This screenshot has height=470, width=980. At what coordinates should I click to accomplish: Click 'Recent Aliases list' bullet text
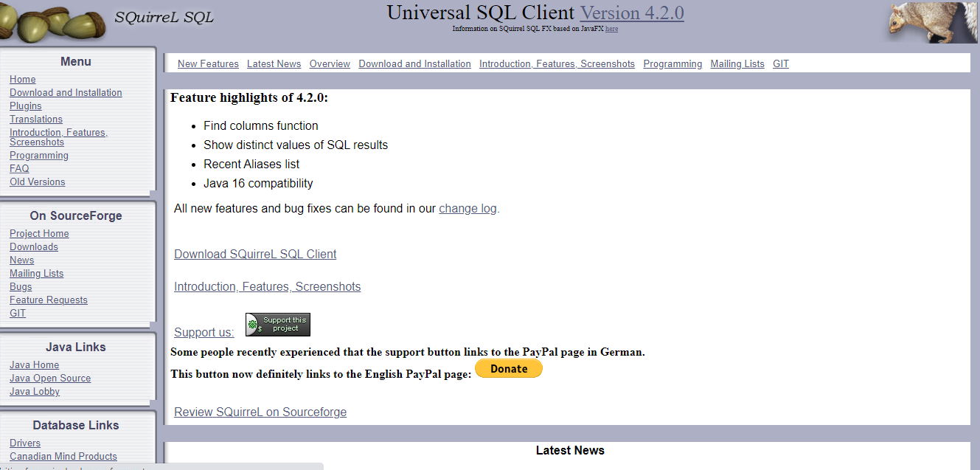point(251,165)
